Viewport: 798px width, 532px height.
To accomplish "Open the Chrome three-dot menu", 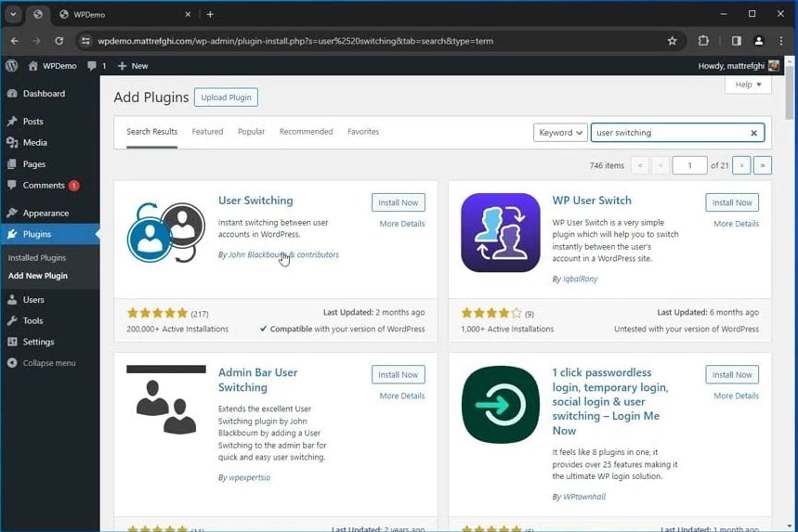I will [781, 41].
